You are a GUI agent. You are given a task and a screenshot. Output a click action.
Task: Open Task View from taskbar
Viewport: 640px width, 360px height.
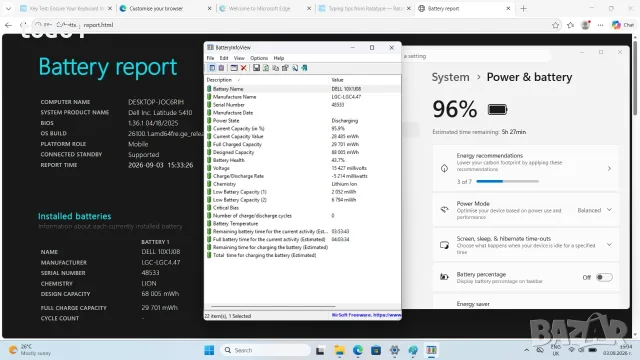tap(320, 350)
